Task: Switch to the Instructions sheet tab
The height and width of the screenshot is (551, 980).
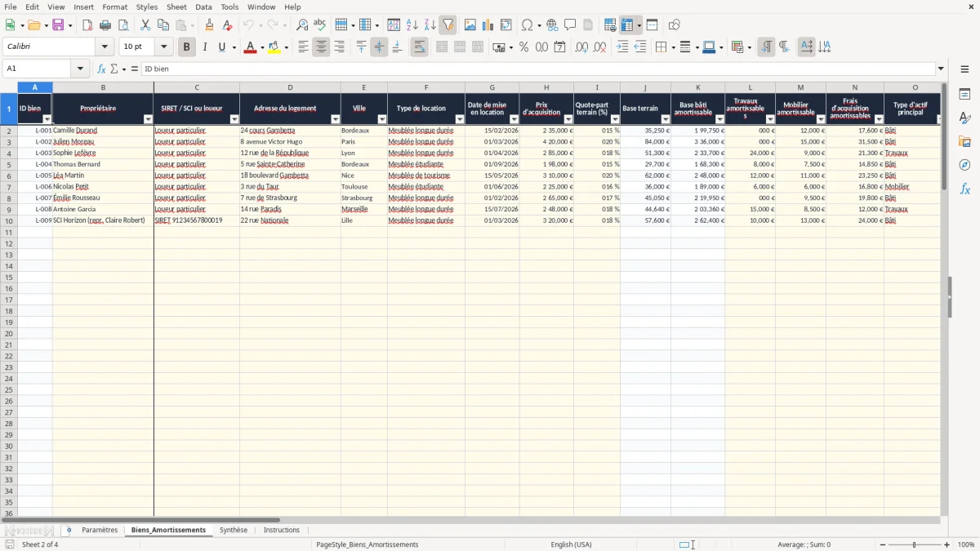Action: coord(282,530)
